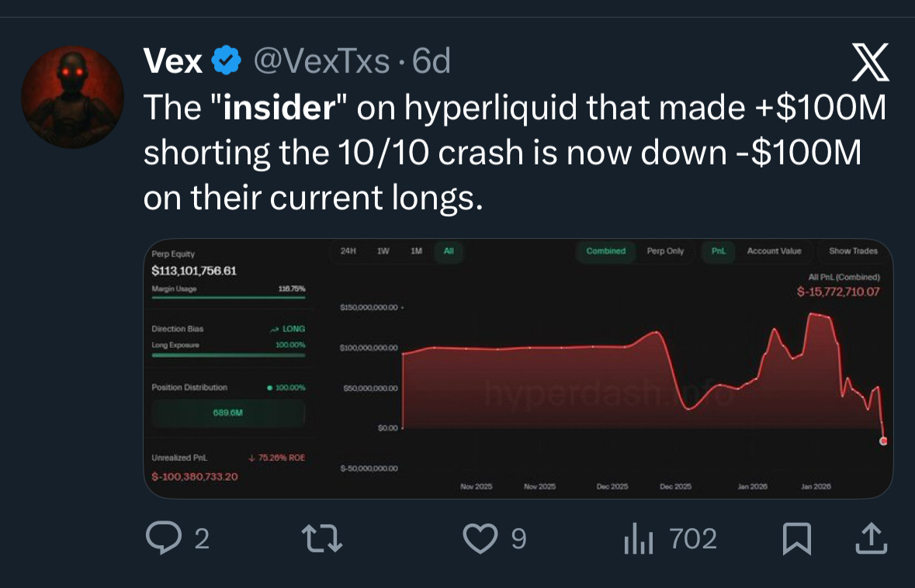Click the red endpoint on PnL chart
Viewport: 915px width, 588px height.
click(x=883, y=441)
